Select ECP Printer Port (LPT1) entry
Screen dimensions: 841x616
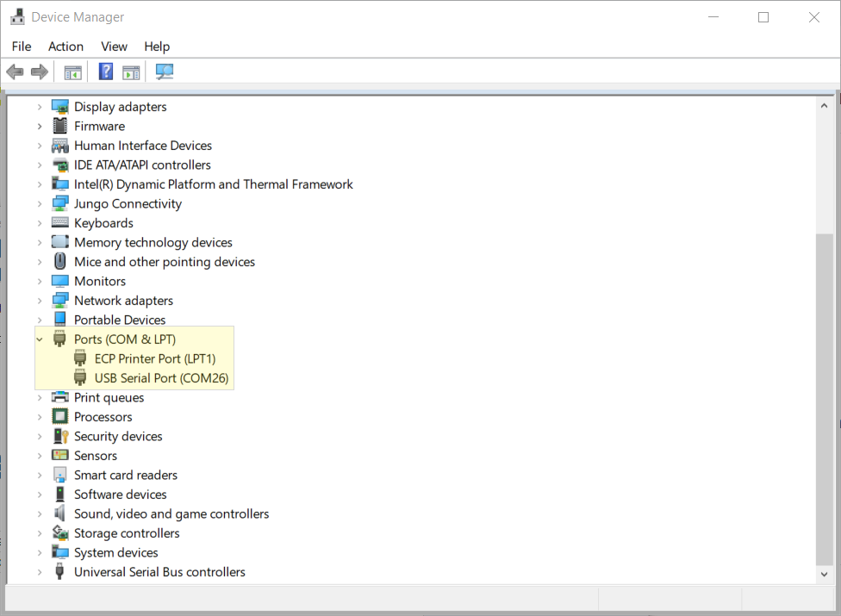point(155,358)
